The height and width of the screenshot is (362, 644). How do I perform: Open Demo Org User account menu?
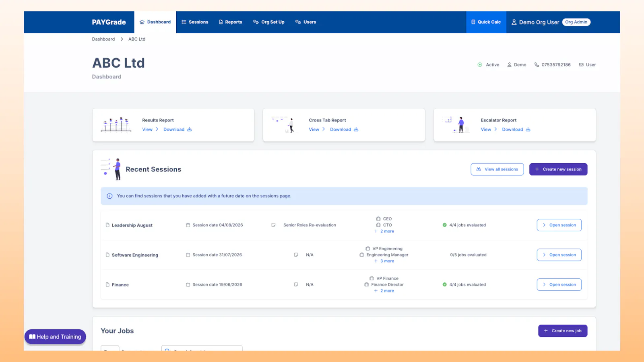(535, 22)
